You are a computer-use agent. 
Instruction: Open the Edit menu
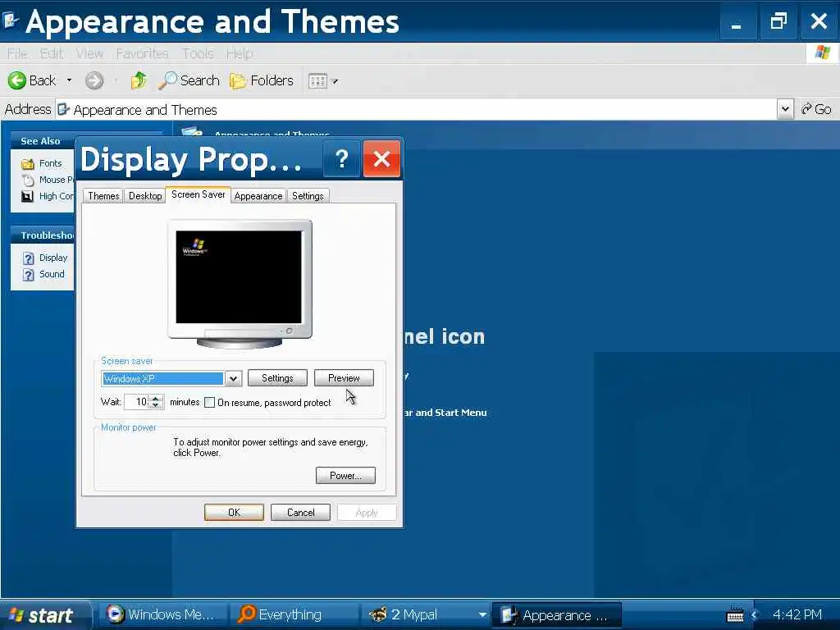click(x=52, y=53)
